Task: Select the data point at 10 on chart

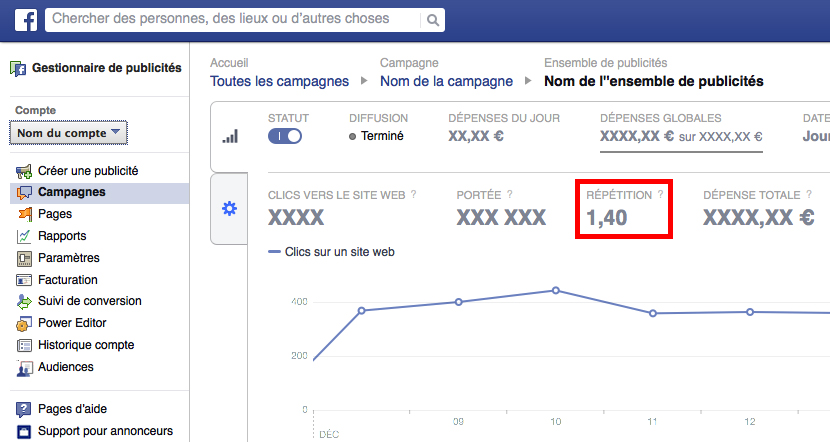Action: (555, 291)
